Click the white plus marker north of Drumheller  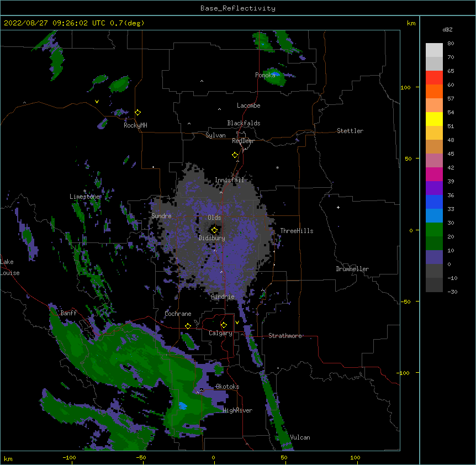(x=338, y=207)
